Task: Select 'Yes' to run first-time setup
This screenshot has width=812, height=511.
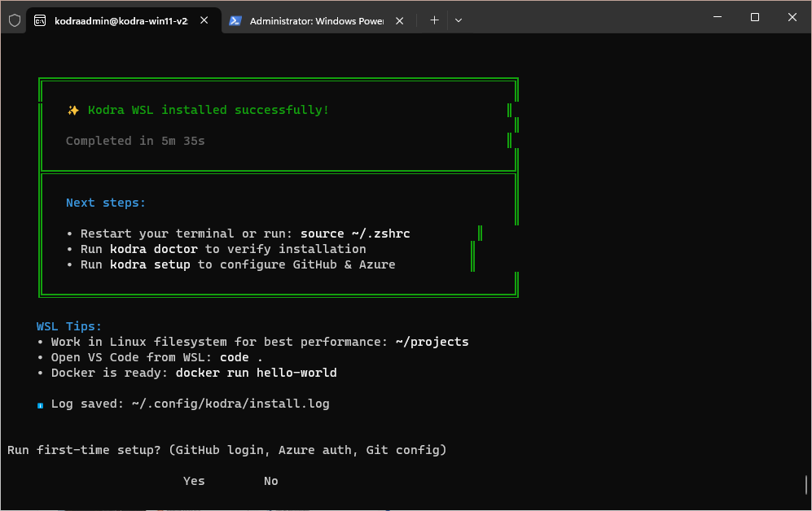Action: coord(193,480)
